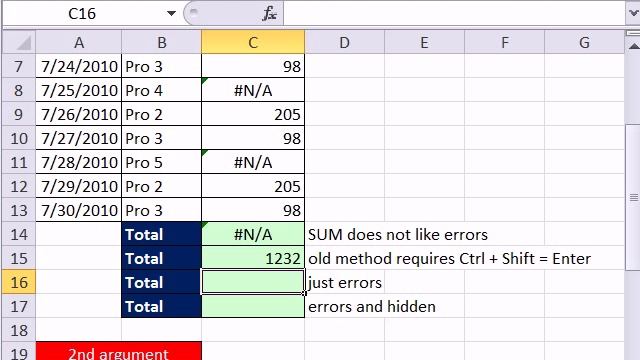Image resolution: width=640 pixels, height=360 pixels.
Task: Select column C header
Action: click(253, 42)
